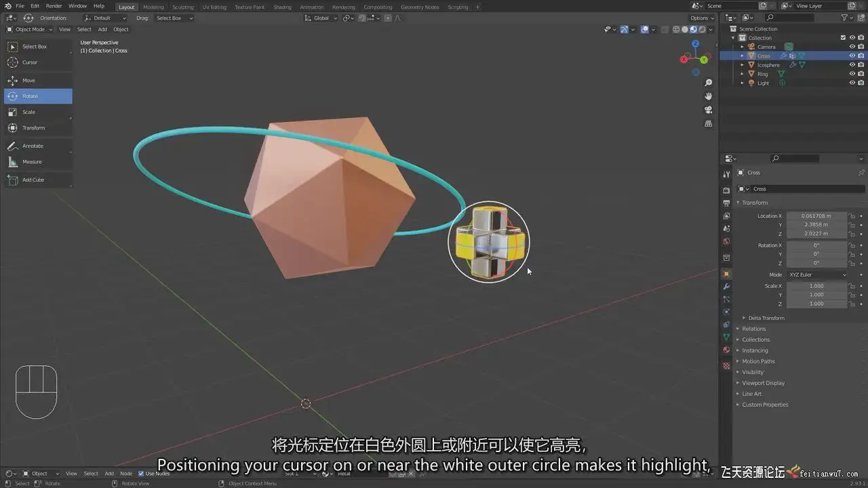Toggle the Location X lock icon
The height and width of the screenshot is (488, 868).
852,216
